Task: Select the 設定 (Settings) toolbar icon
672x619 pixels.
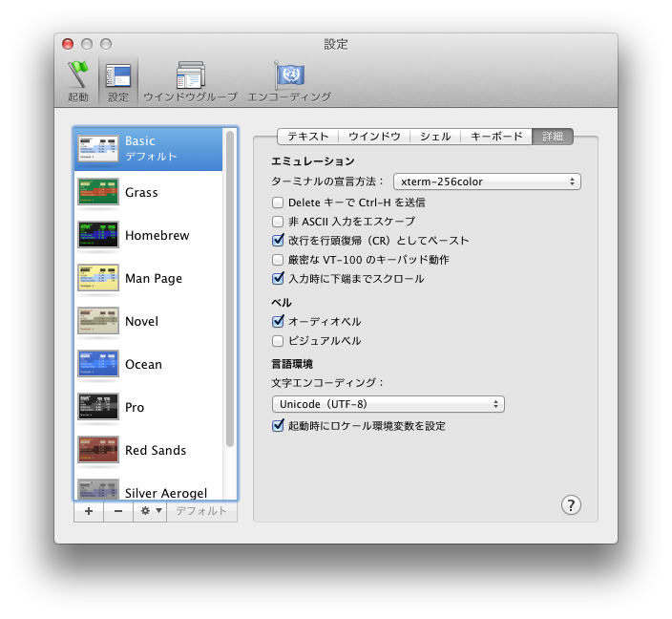Action: [117, 80]
